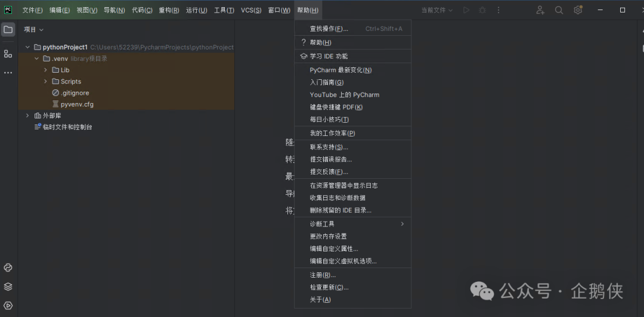644x317 pixels.
Task: Choose 提交反馈(F)... menu item
Action: coord(353,172)
